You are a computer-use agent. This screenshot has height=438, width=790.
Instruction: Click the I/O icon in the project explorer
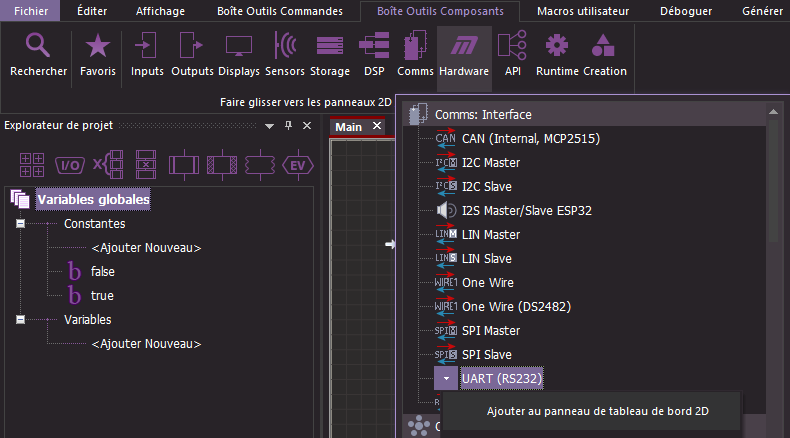[x=69, y=165]
